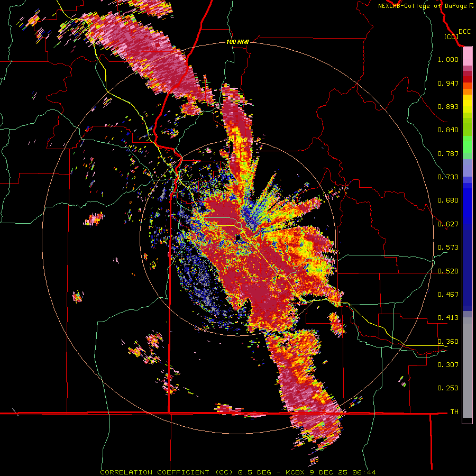Click the 0.573 scale value

pos(448,248)
